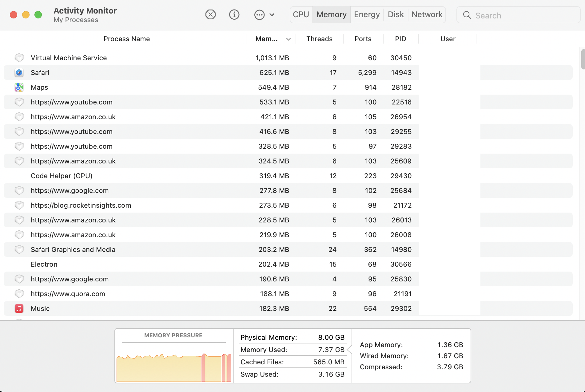Switch to the CPU tab

301,14
